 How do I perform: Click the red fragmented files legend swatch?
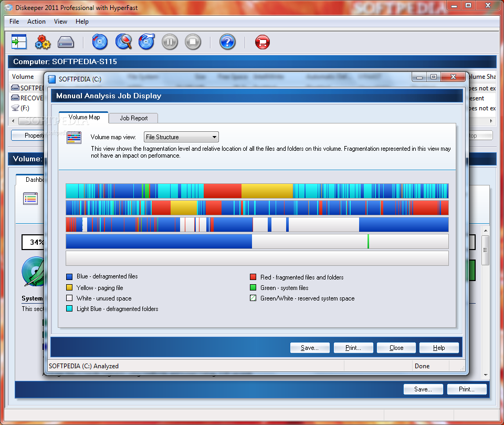pyautogui.click(x=253, y=277)
